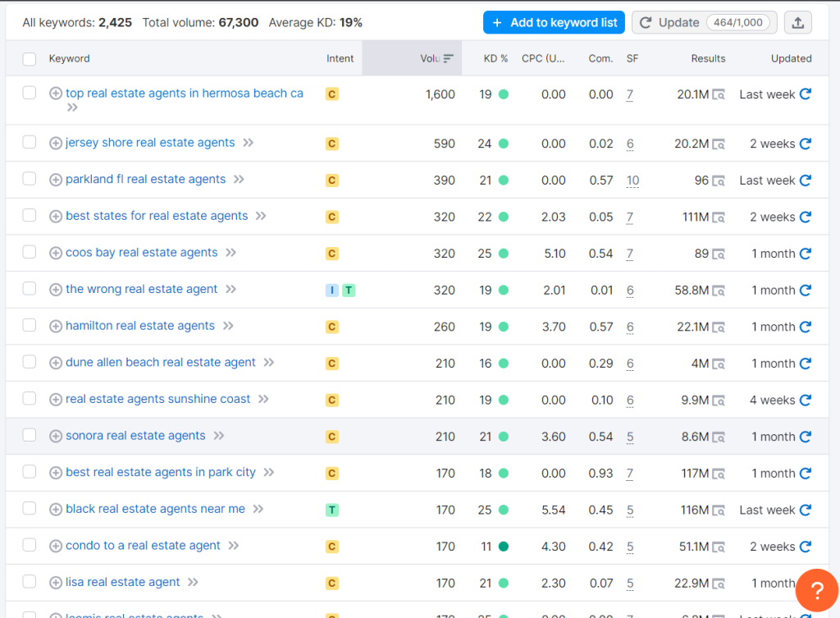
Task: Click the Add to keyword list button
Action: click(x=554, y=22)
